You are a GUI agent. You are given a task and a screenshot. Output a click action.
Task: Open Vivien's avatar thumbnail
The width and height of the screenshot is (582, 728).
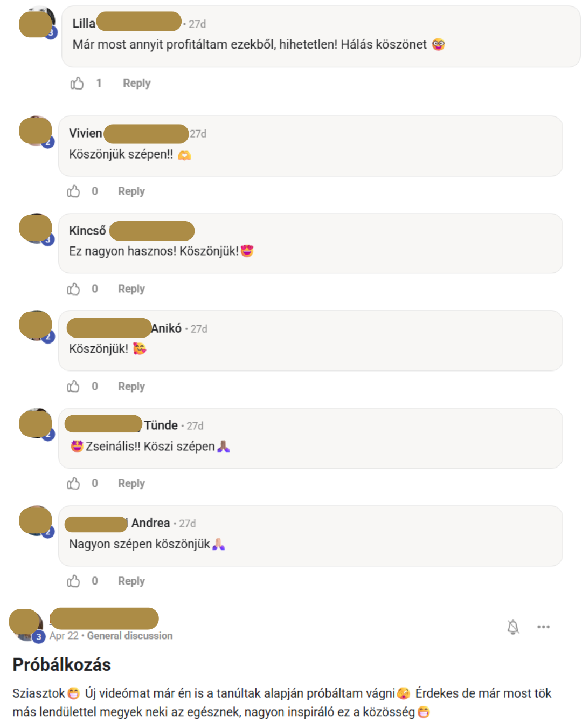pos(36,132)
